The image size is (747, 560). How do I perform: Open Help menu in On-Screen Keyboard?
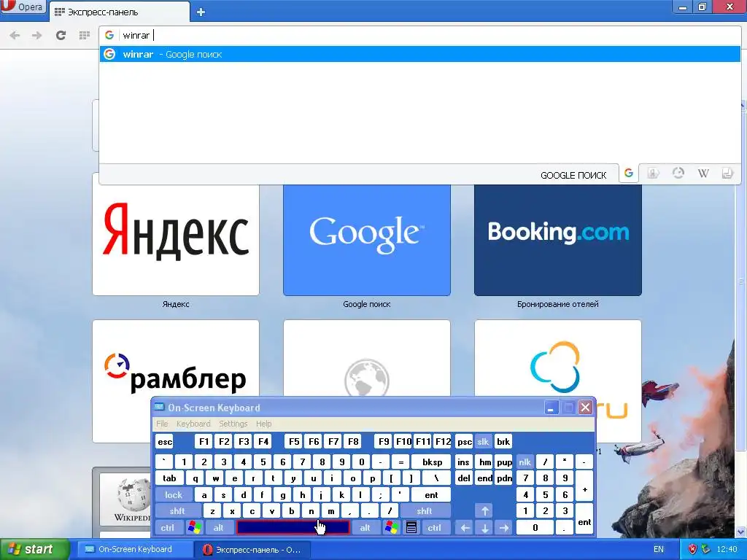click(263, 424)
